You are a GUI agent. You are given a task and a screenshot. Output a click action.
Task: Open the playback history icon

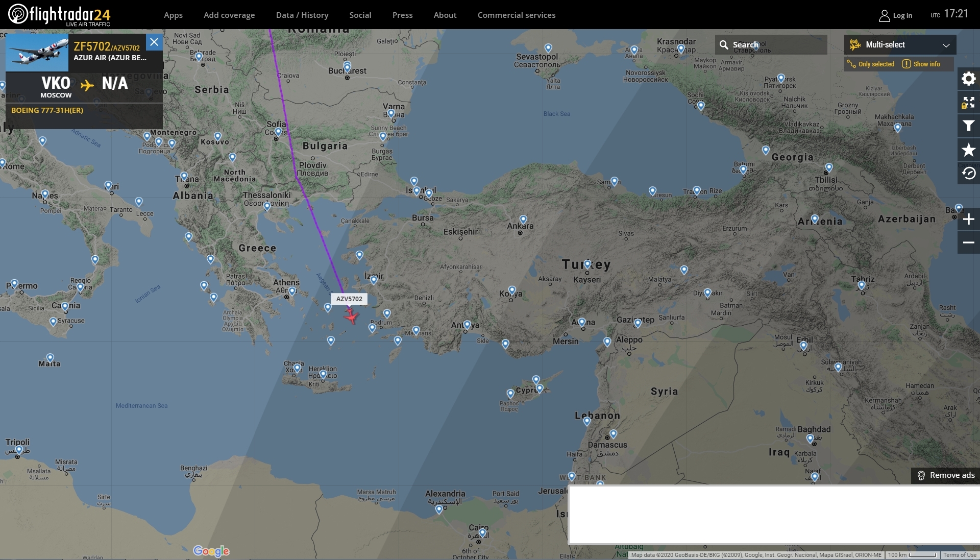tap(968, 173)
